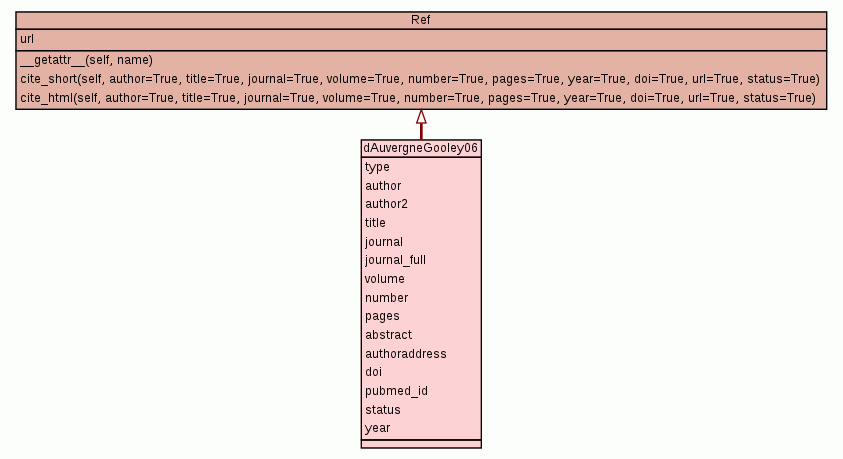This screenshot has width=843, height=459.
Task: Click the Ref class header
Action: point(421,20)
